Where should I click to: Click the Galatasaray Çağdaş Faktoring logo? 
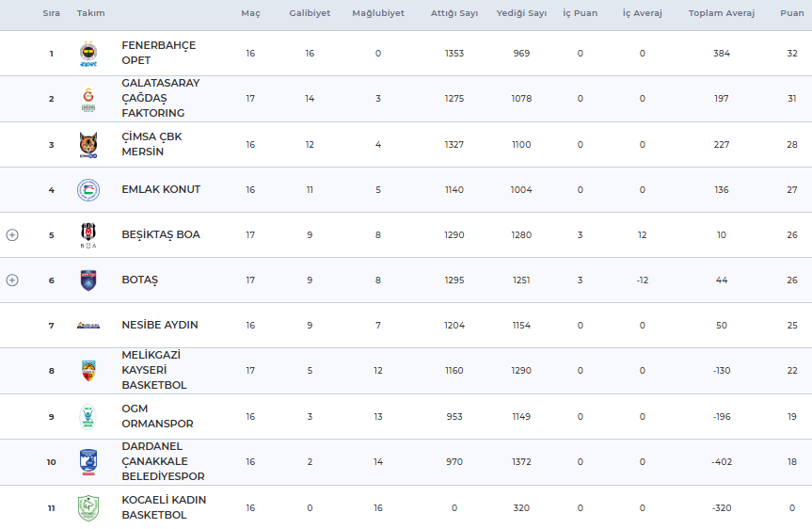point(88,99)
